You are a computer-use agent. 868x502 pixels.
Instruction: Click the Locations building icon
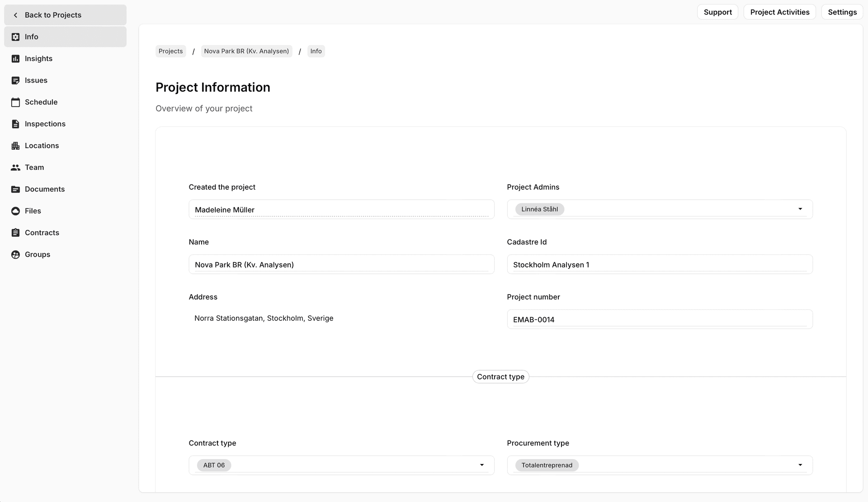pos(15,145)
